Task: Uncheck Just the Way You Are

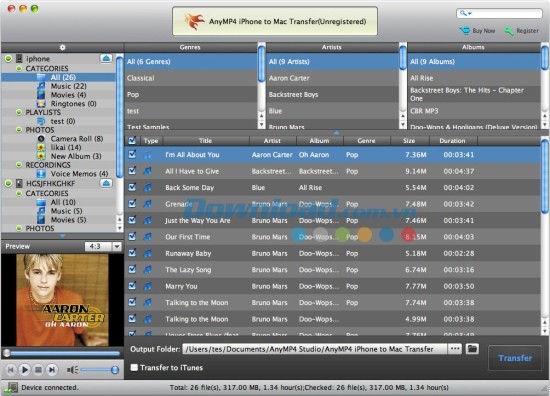Action: point(132,220)
